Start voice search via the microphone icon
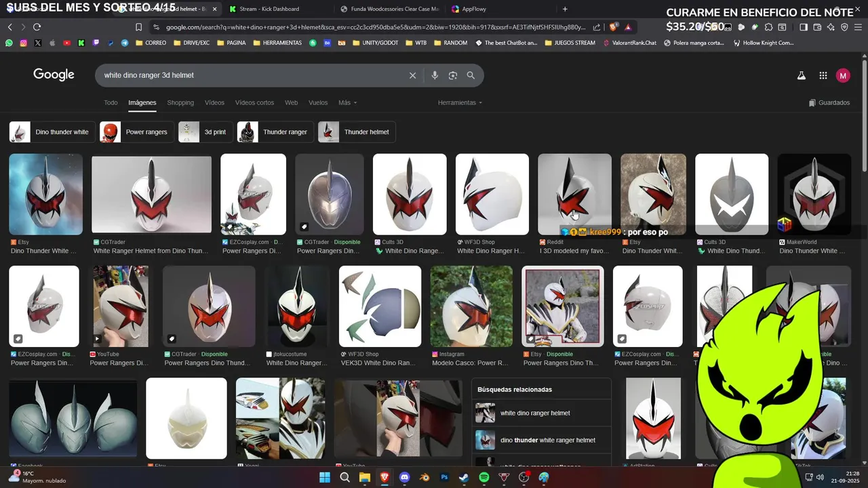This screenshot has height=488, width=868. 435,75
